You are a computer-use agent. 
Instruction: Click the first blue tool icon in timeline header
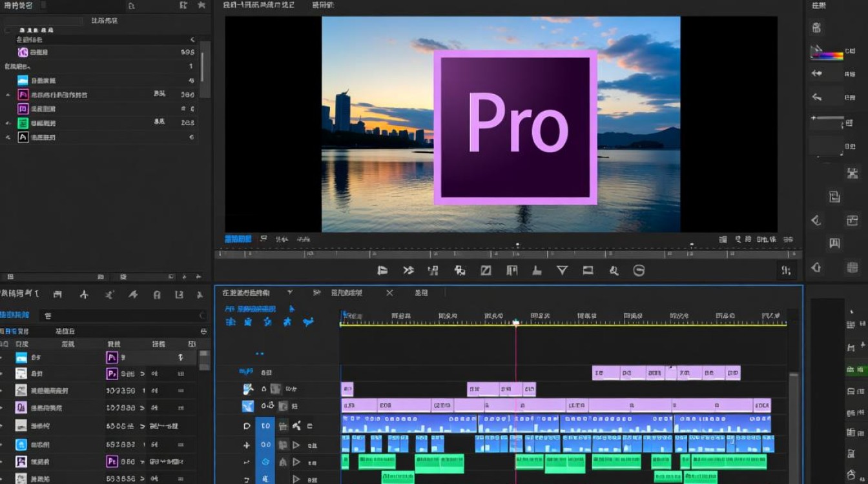230,321
